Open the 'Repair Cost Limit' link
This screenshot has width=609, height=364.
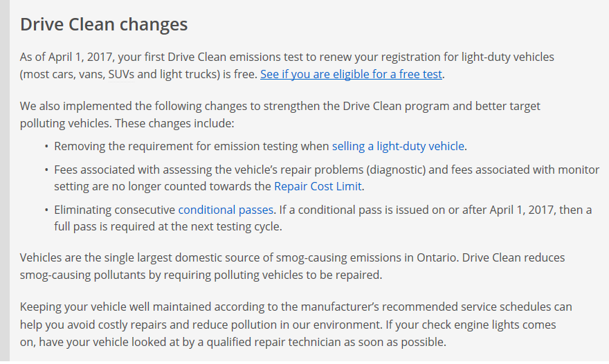(318, 186)
